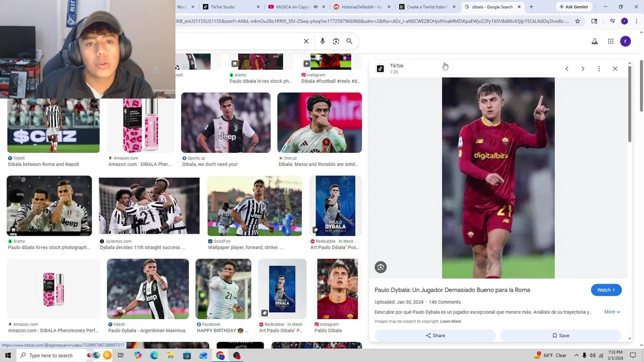Expand the description with More
This screenshot has height=362, width=644.
click(x=612, y=312)
